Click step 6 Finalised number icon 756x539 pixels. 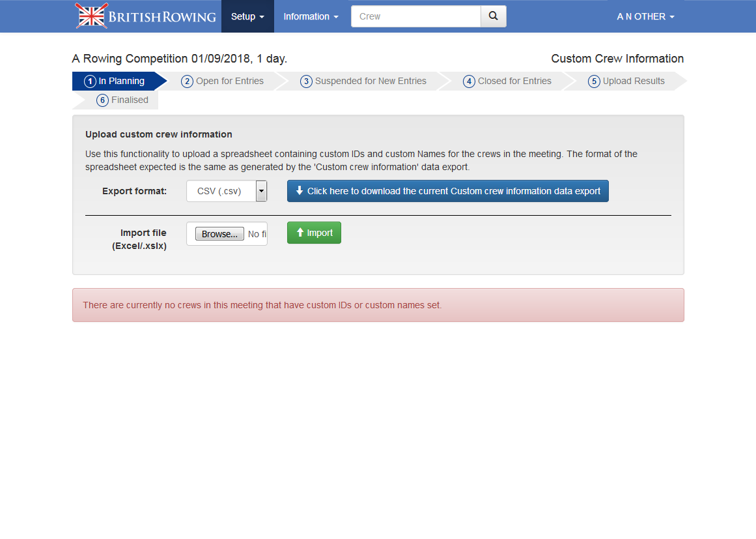pos(102,100)
